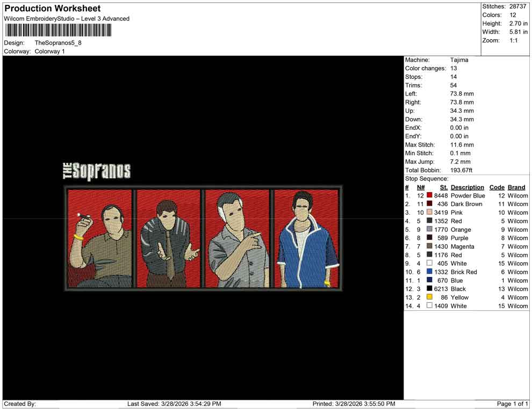This screenshot has height=409, width=532.
Task: Click the N# column header
Action: point(421,187)
